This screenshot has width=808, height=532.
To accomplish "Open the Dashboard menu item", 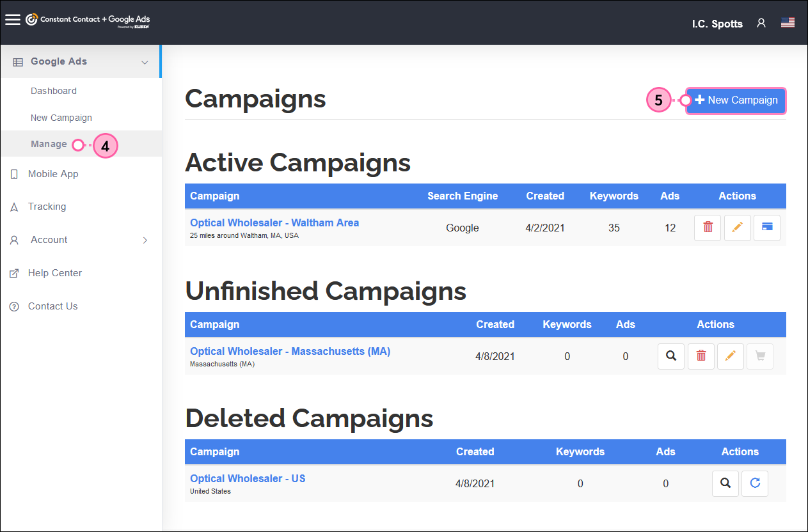I will 54,91.
